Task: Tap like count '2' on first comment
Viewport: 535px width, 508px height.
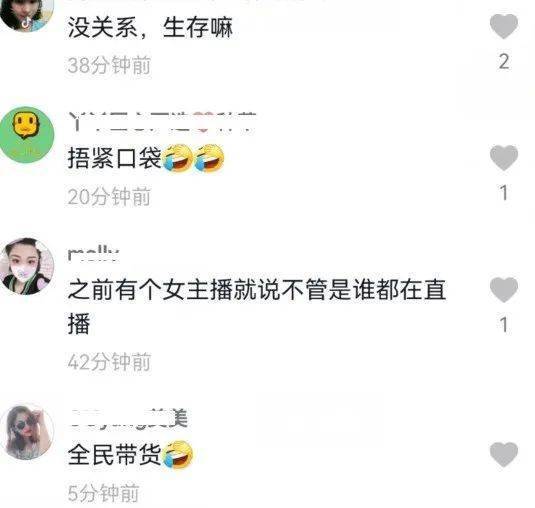Action: tap(504, 62)
